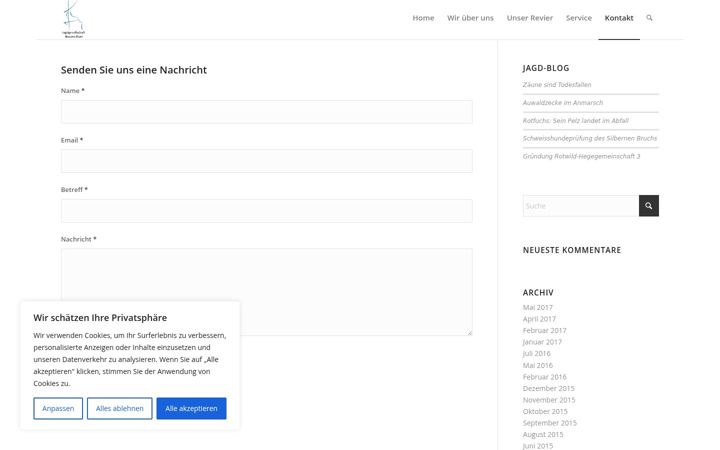Select the Kontakt menu item

click(x=619, y=18)
